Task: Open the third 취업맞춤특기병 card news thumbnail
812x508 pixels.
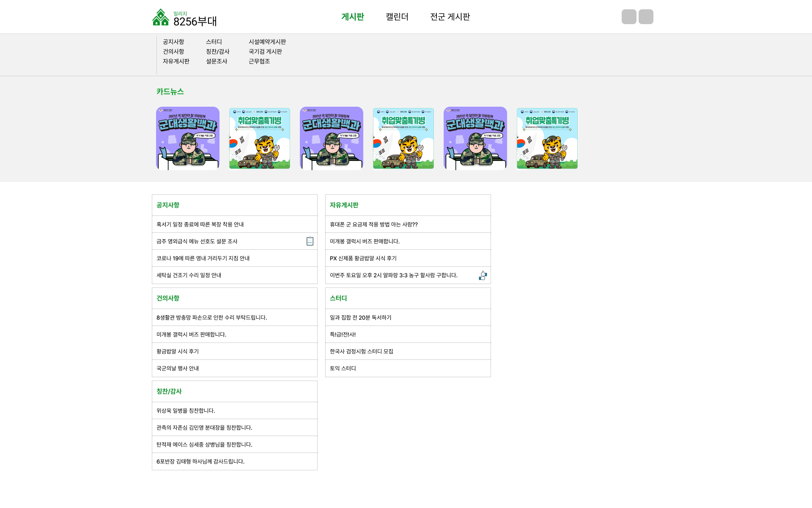Action: coord(547,138)
